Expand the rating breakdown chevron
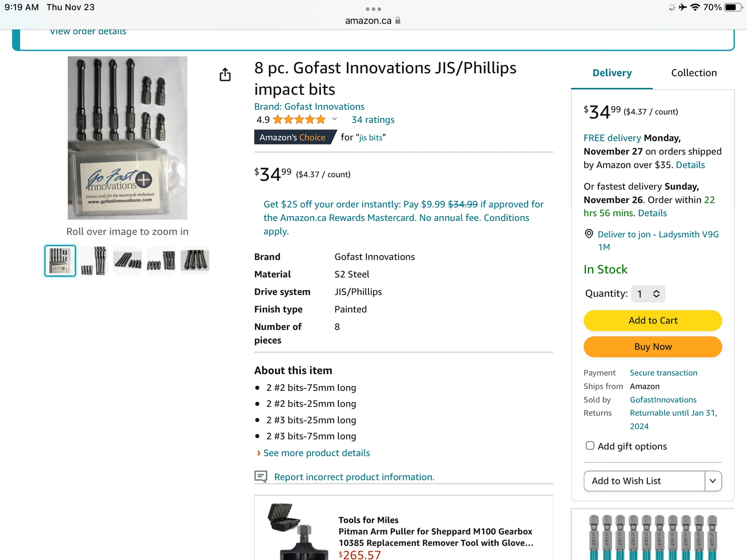 click(x=334, y=119)
